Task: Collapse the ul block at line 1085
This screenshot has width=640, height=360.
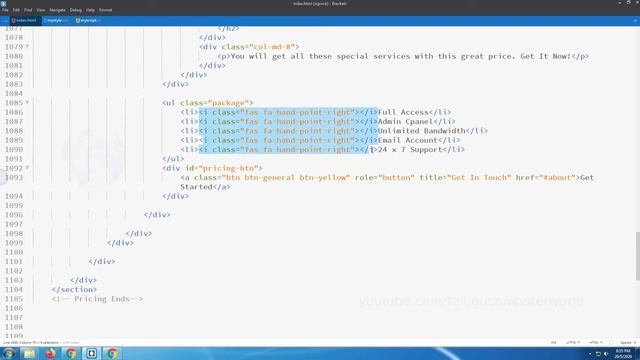Action: click(27, 102)
